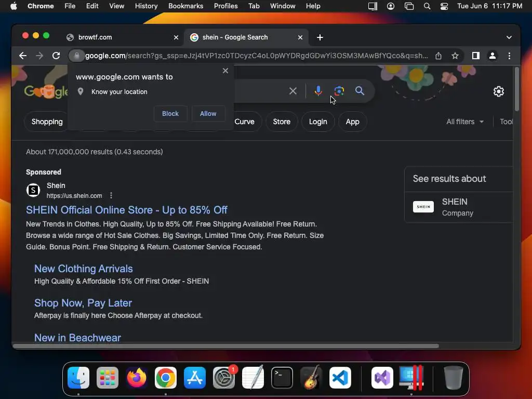Image resolution: width=532 pixels, height=399 pixels.
Task: Click the browser forward arrow
Action: coord(39,56)
